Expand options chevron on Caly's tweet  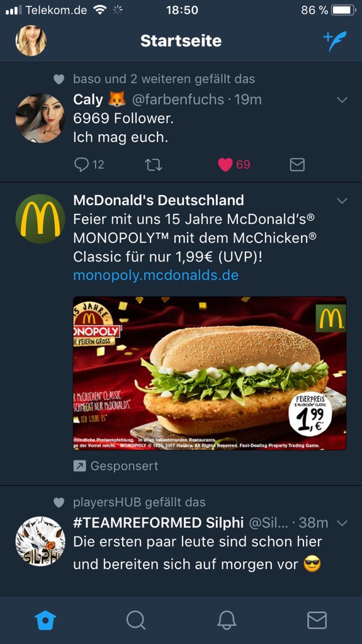point(342,100)
